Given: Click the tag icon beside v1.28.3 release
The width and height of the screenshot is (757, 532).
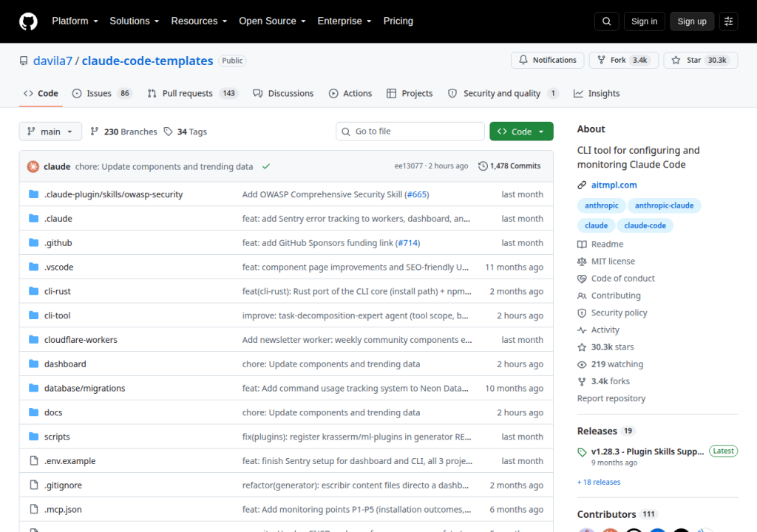Looking at the screenshot, I should tap(582, 452).
